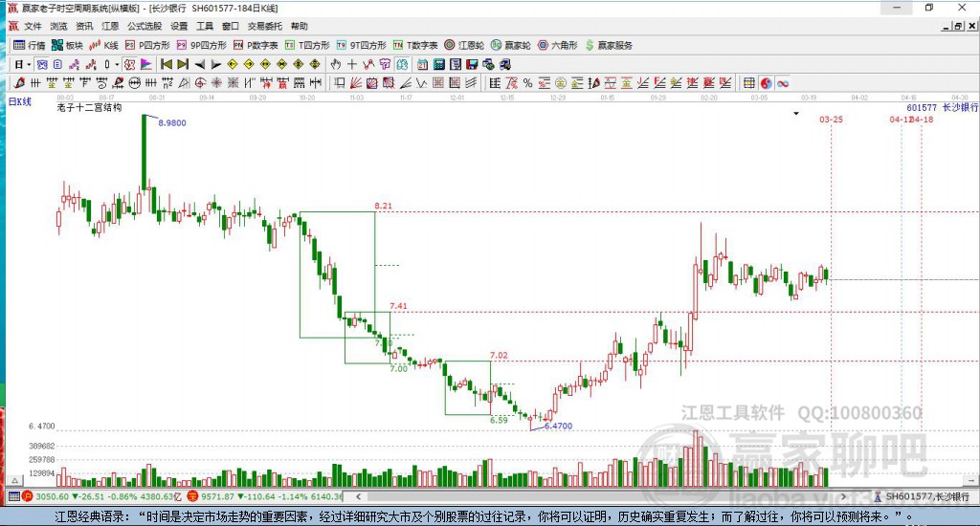Jump to first bar icon

coord(167,64)
